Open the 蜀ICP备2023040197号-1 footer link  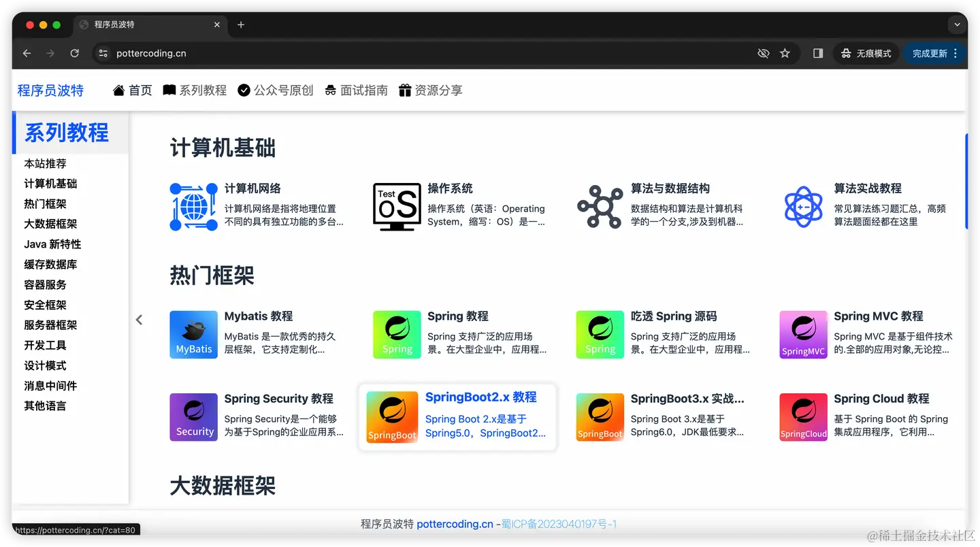point(559,524)
